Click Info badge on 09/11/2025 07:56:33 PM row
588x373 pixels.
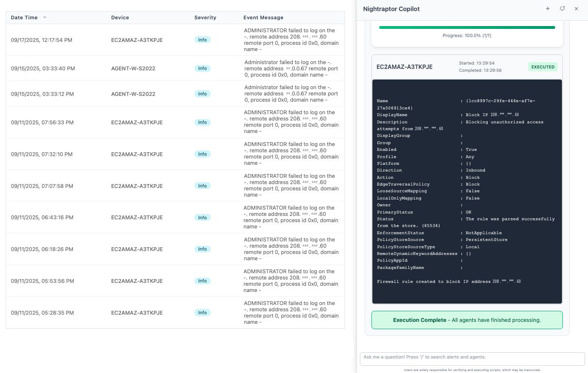pyautogui.click(x=203, y=122)
